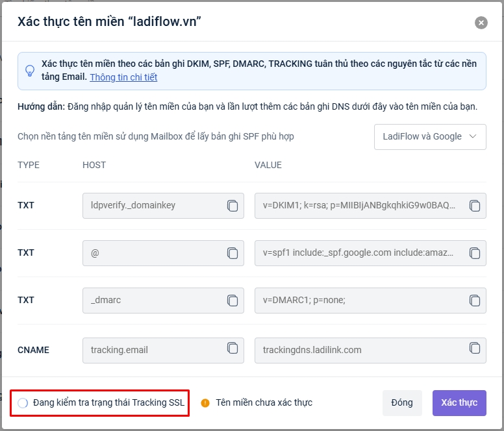Copy the tracking.email host name

233,350
